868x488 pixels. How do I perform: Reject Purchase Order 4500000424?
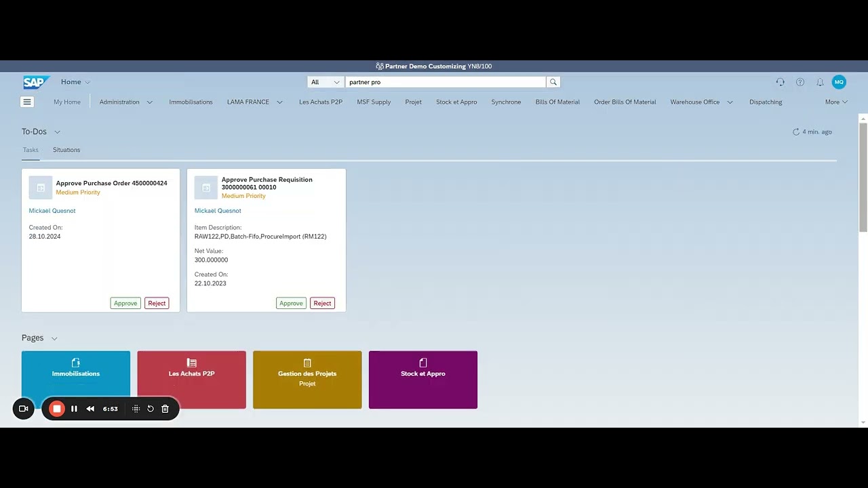click(157, 303)
